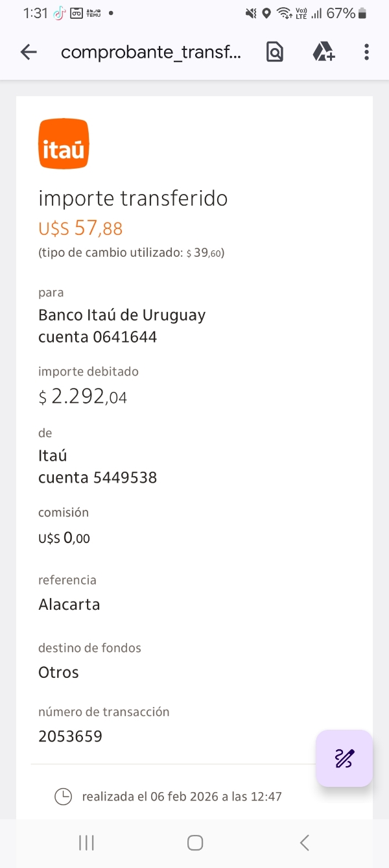Open the three-dot overflow menu
The width and height of the screenshot is (389, 868).
[x=366, y=53]
